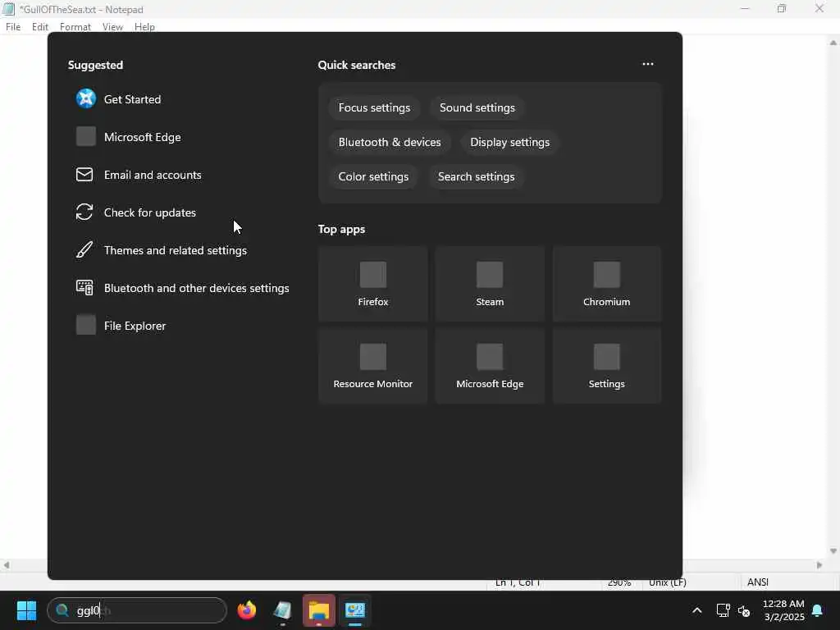Click Notepad vertical scrollbar up arrow
This screenshot has width=840, height=630.
833,43
